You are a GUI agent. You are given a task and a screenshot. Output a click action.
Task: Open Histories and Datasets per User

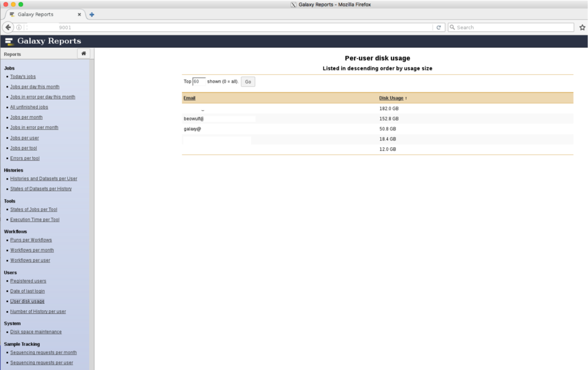[44, 178]
